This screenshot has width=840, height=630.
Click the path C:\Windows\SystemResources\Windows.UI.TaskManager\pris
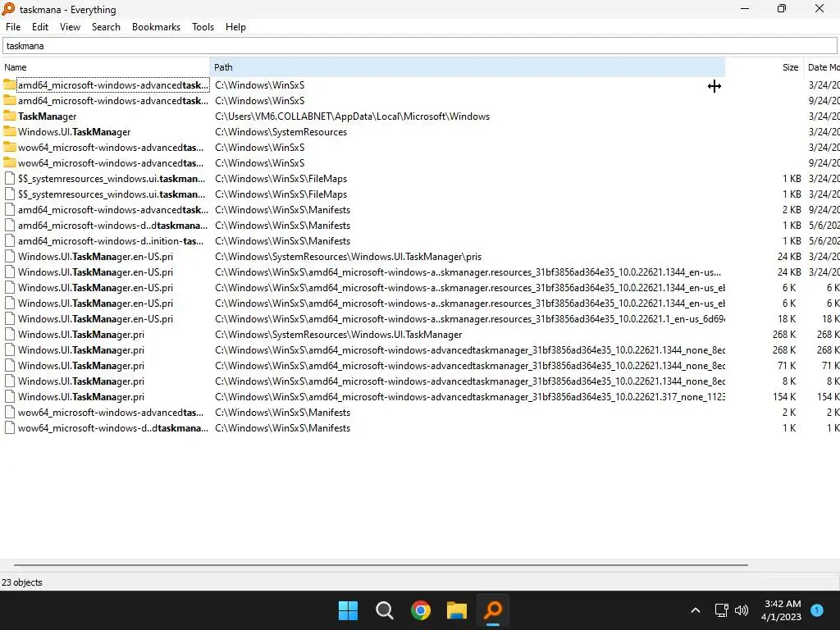pyautogui.click(x=348, y=257)
